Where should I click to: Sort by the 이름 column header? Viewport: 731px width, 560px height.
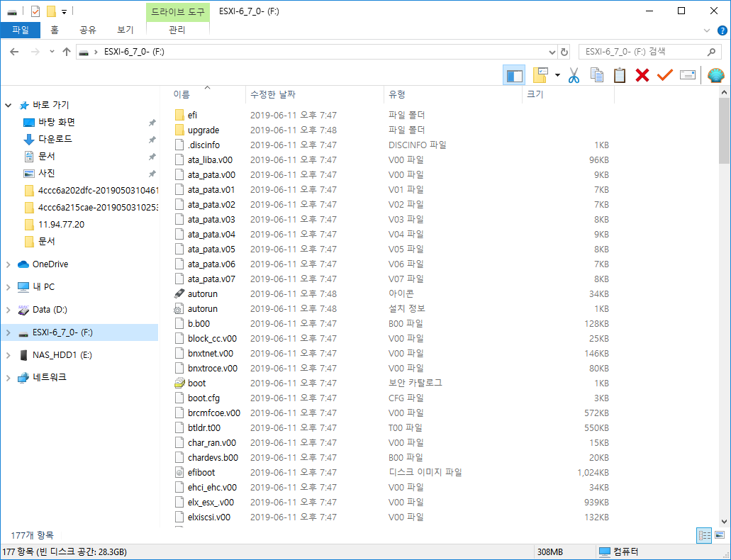(207, 94)
